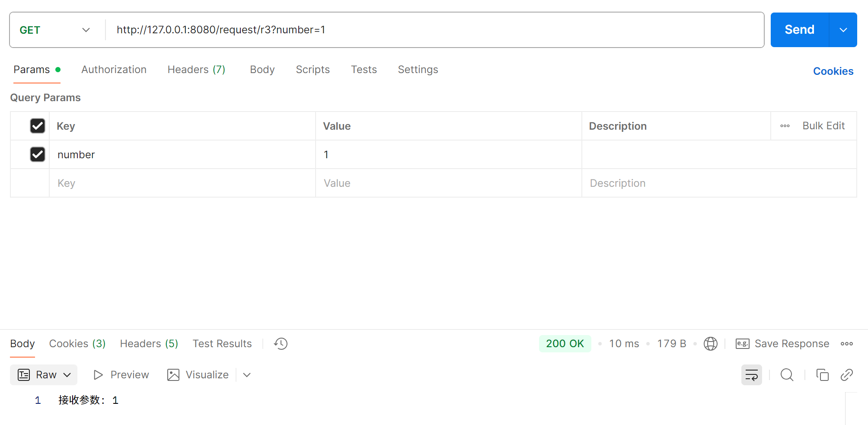Uncheck the number parameter checkbox
Image resolution: width=868 pixels, height=425 pixels.
point(38,154)
